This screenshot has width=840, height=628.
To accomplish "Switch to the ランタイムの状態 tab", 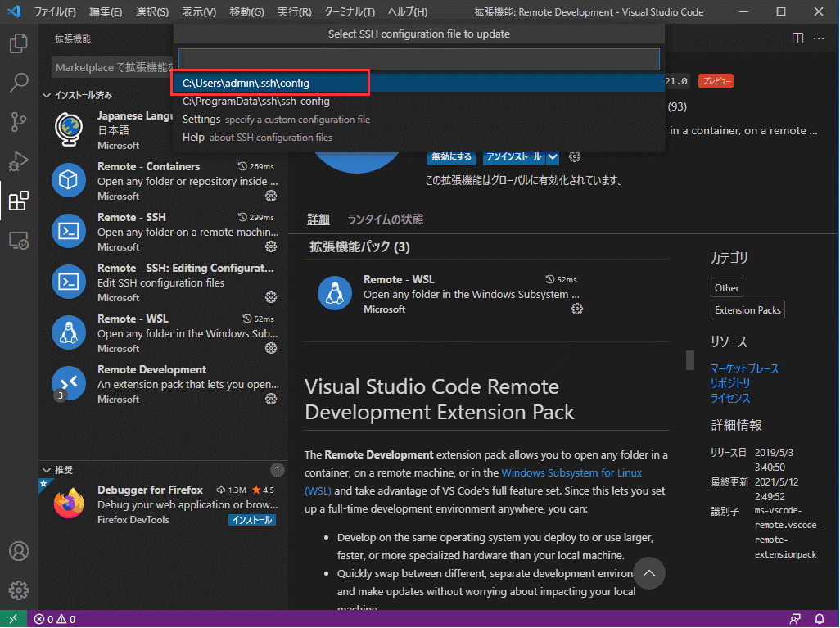I will coord(385,219).
